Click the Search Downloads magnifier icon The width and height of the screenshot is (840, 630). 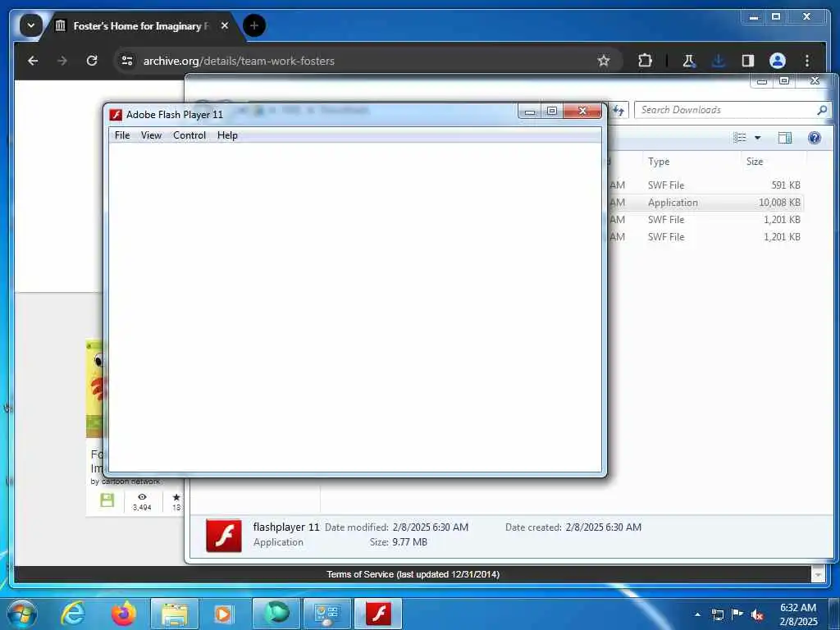coord(822,110)
